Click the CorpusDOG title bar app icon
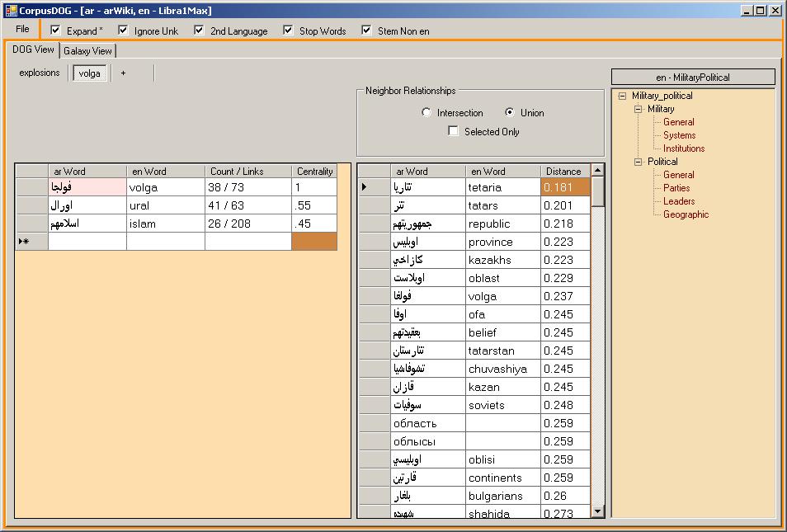Viewport: 787px width, 532px height. [x=12, y=11]
